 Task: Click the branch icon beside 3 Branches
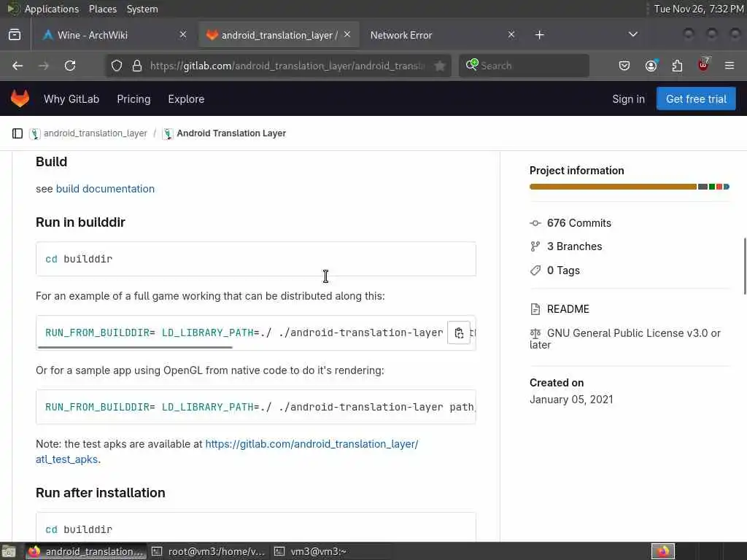pos(535,246)
